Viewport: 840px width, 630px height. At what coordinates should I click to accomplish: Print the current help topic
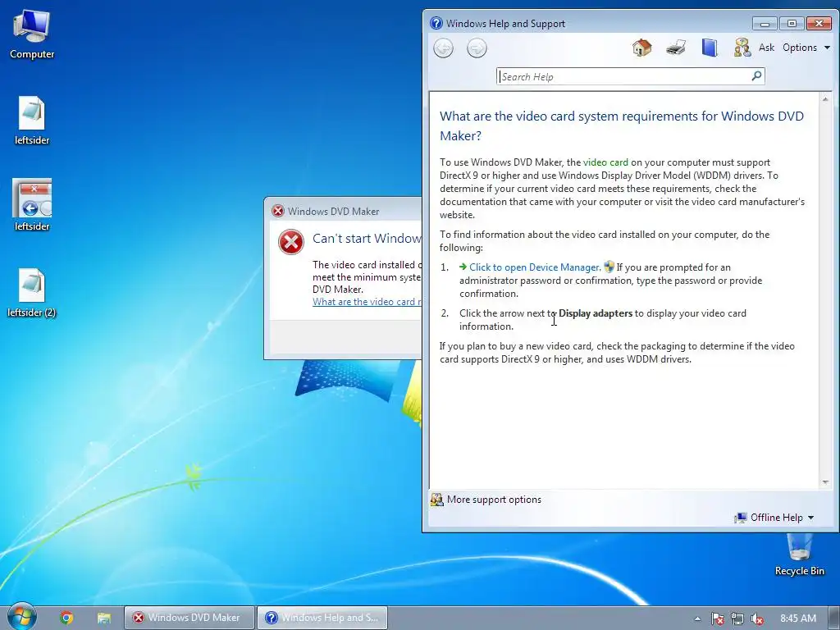(x=676, y=48)
